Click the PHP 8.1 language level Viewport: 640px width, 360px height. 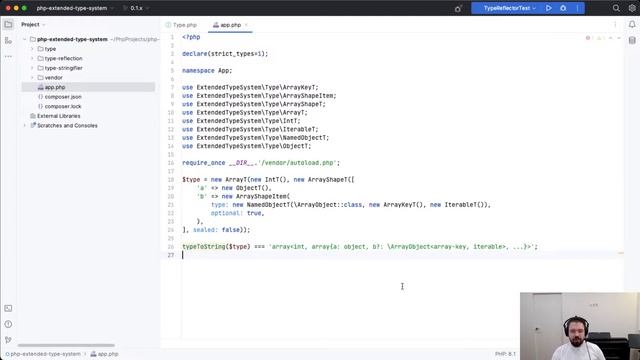point(505,354)
